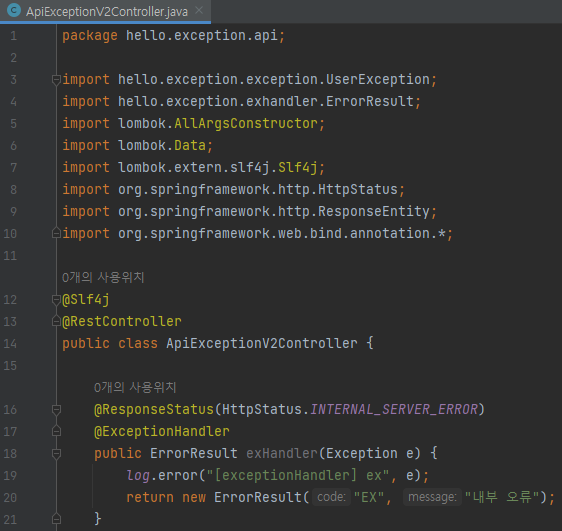Click ErrorResult in the line 4 import
This screenshot has height=531, width=562.
coord(370,101)
